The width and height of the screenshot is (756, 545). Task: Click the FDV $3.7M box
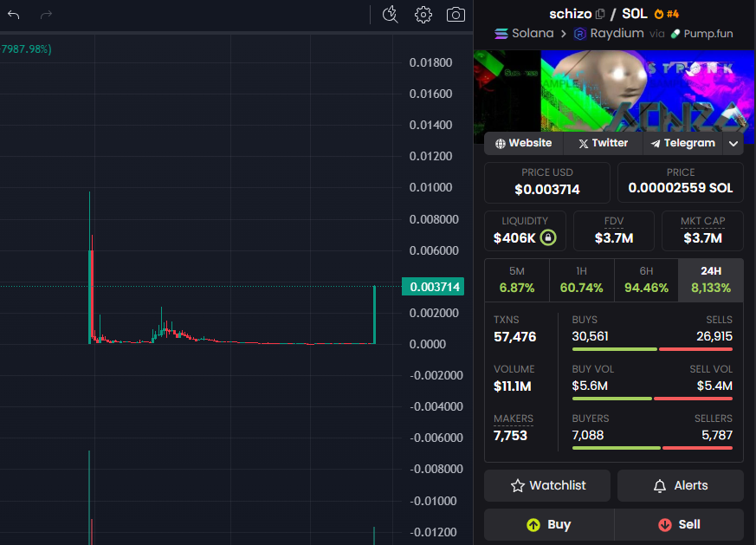pos(614,231)
